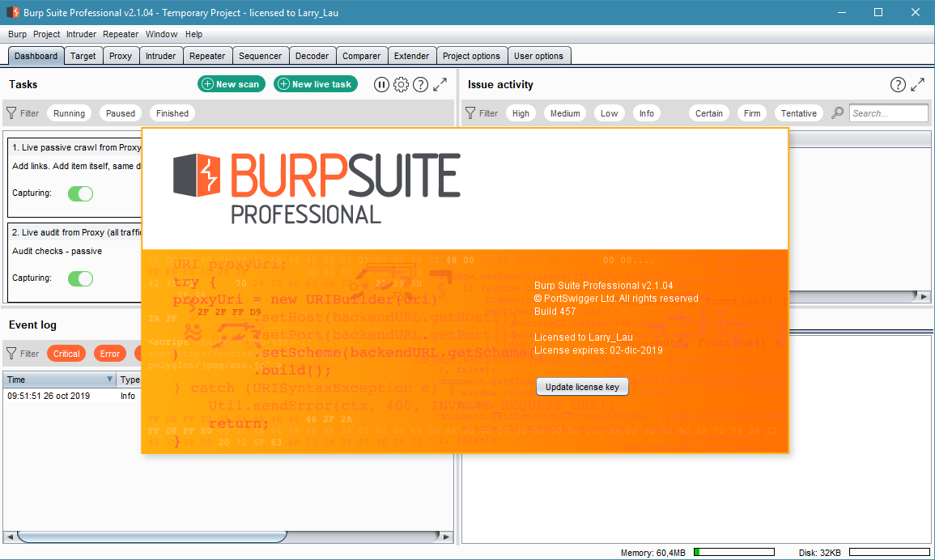Open the Intruder menu
Screen dimensions: 935x560
[81, 34]
